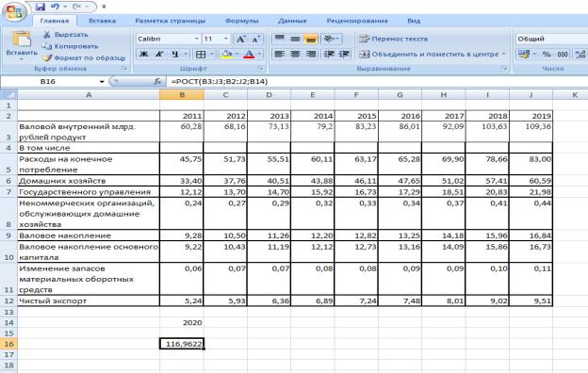
Task: Switch to the Главная tab
Action: 55,21
